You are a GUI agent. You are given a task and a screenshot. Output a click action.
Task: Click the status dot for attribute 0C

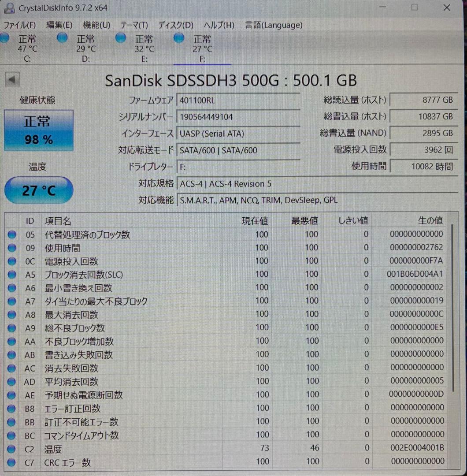point(12,261)
